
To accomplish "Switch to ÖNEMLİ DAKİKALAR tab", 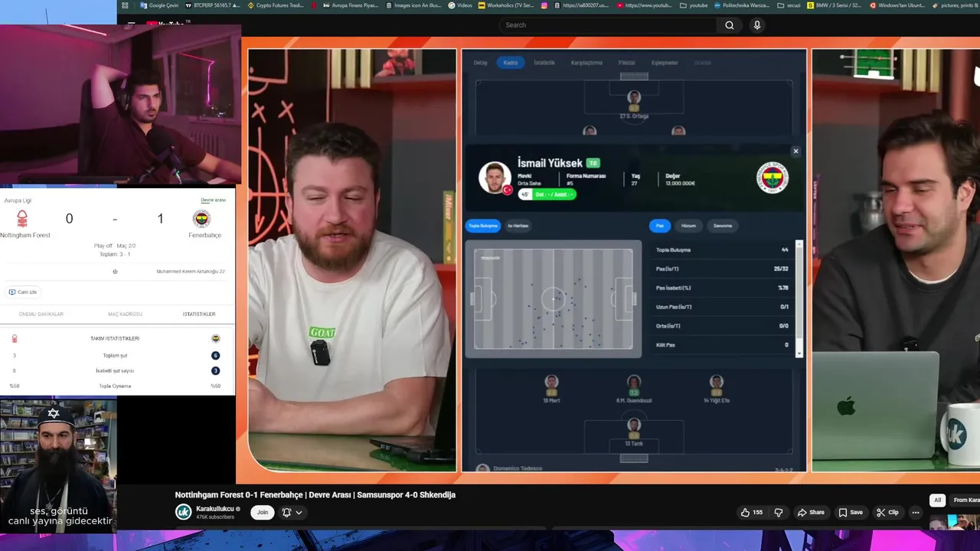I will coord(41,314).
